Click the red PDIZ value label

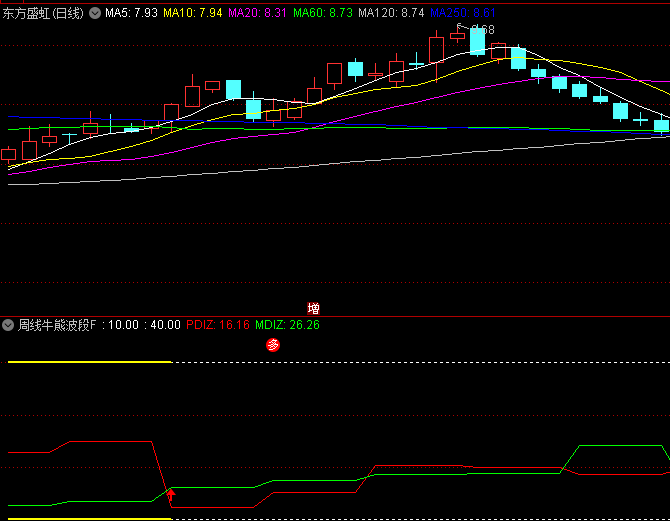pyautogui.click(x=217, y=325)
